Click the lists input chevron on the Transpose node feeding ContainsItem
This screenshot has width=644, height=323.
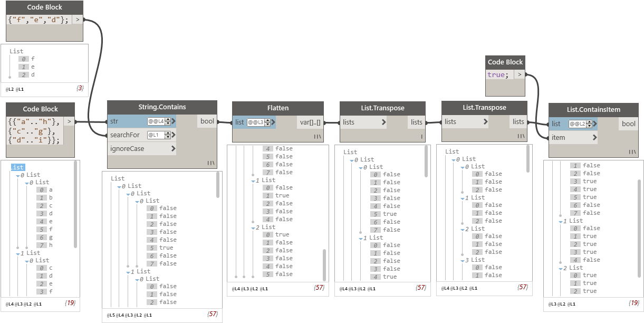[485, 121]
